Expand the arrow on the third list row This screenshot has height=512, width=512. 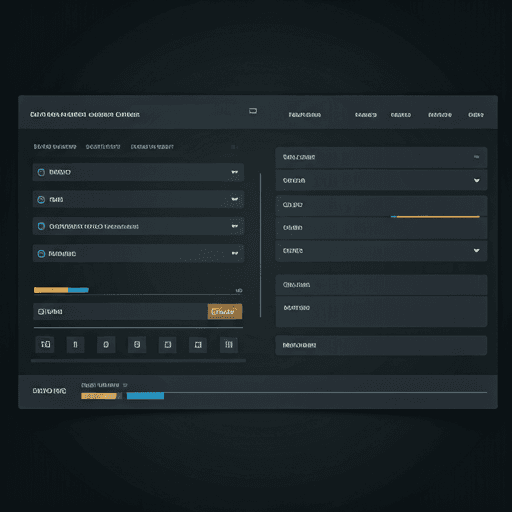pos(235,226)
